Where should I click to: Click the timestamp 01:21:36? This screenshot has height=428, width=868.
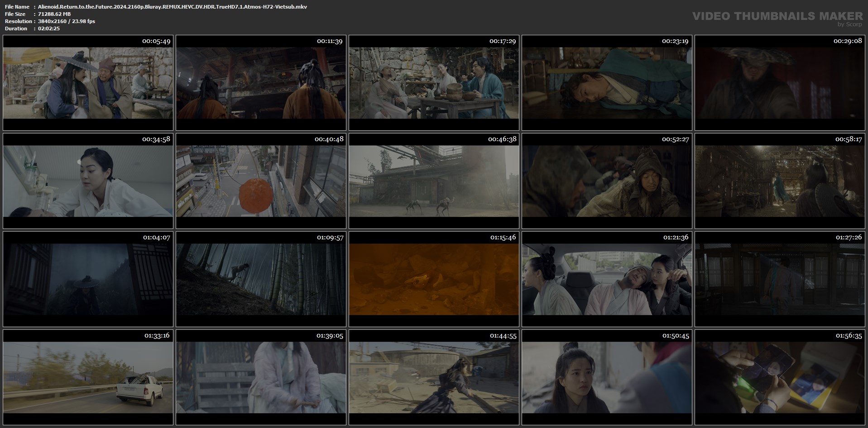point(676,238)
